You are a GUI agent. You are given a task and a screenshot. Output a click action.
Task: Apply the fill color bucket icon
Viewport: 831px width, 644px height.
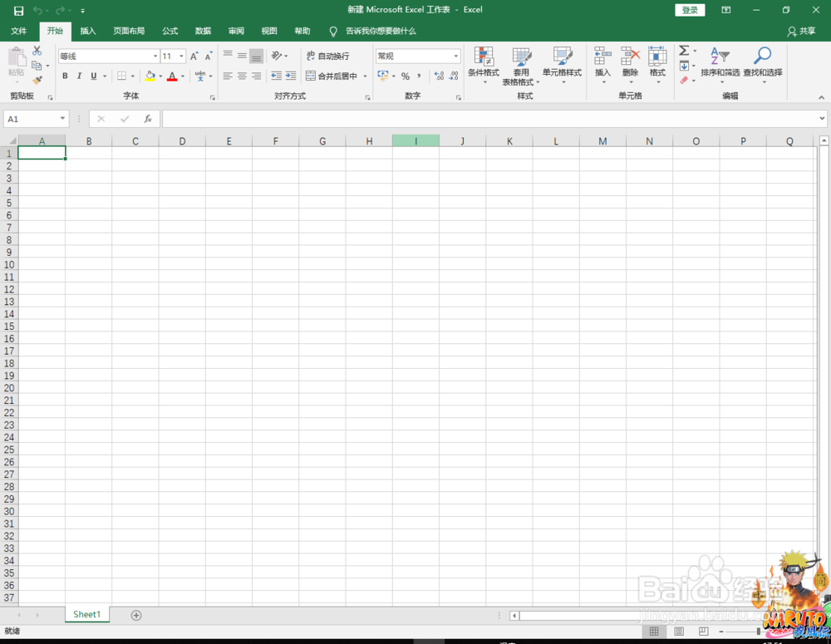(150, 76)
